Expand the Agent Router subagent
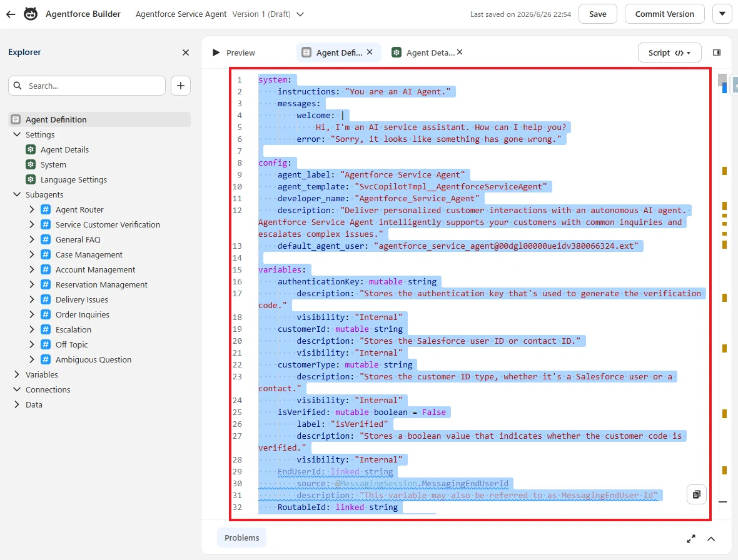738x560 pixels. 32,210
